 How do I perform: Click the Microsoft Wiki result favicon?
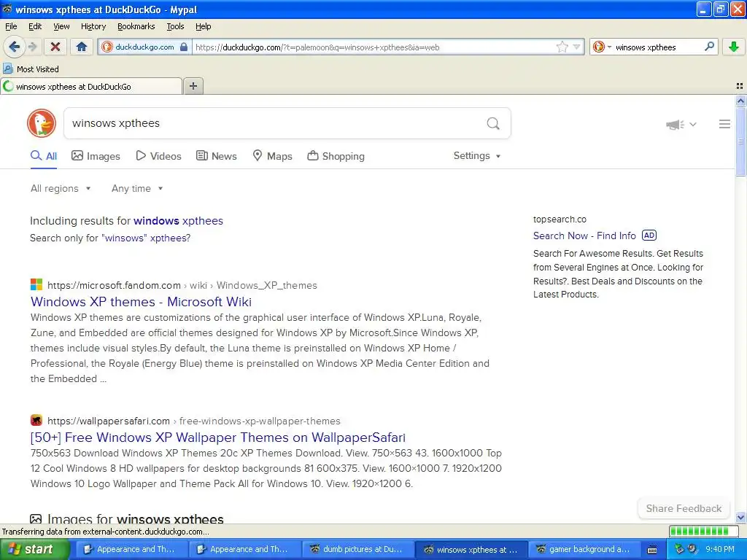(x=36, y=285)
